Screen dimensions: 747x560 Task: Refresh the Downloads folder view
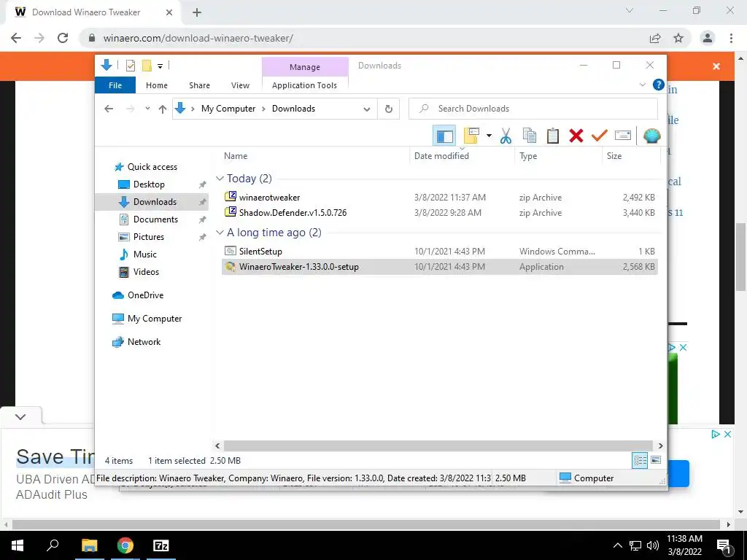(389, 109)
